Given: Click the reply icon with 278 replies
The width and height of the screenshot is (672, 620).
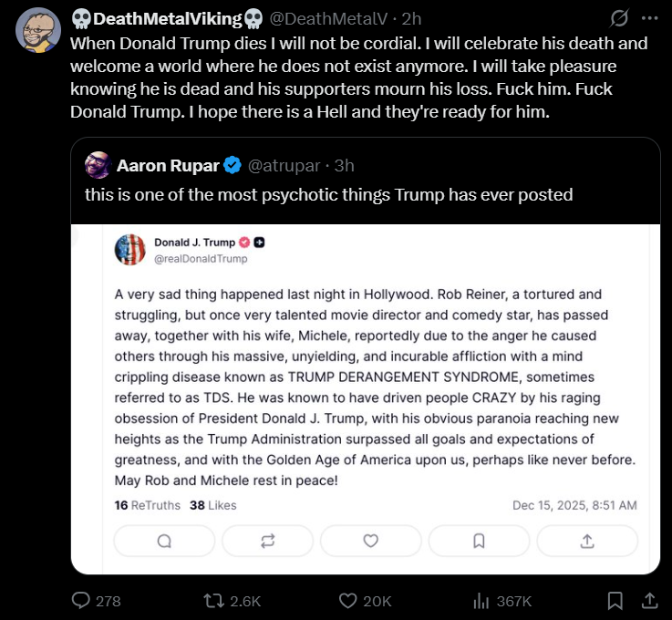Looking at the screenshot, I should tap(82, 601).
